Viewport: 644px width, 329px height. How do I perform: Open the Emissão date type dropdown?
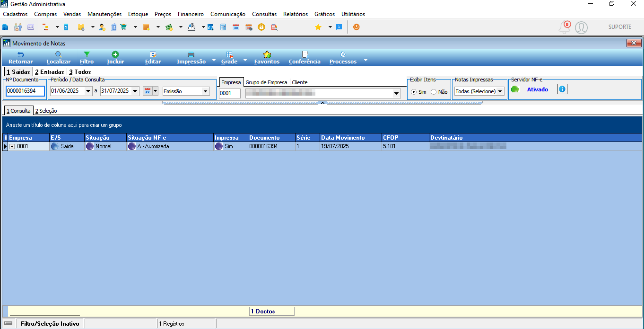186,91
